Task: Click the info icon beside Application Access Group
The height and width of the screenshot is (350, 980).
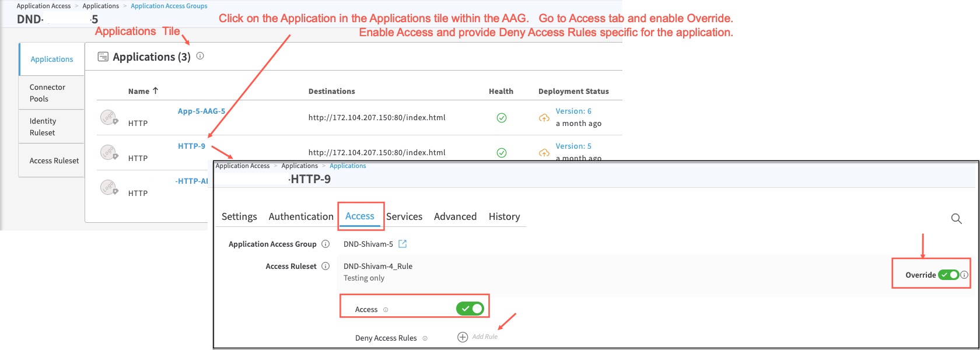Action: (325, 244)
